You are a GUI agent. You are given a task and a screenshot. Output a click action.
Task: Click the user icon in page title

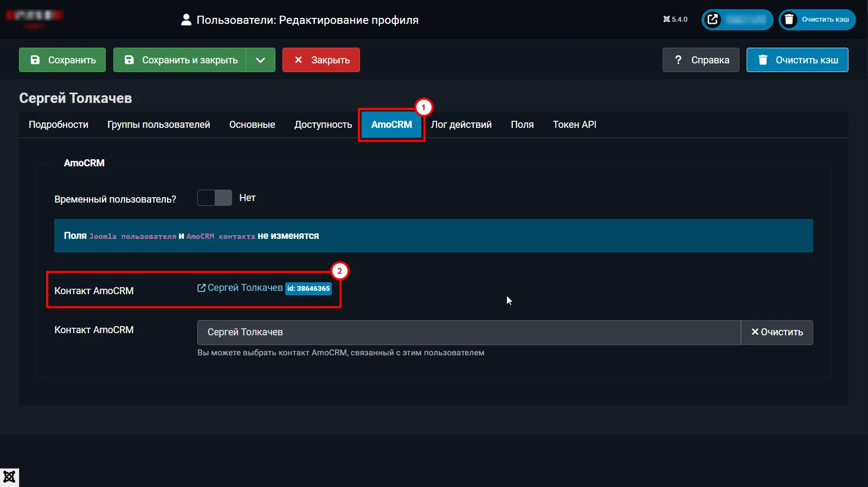186,20
